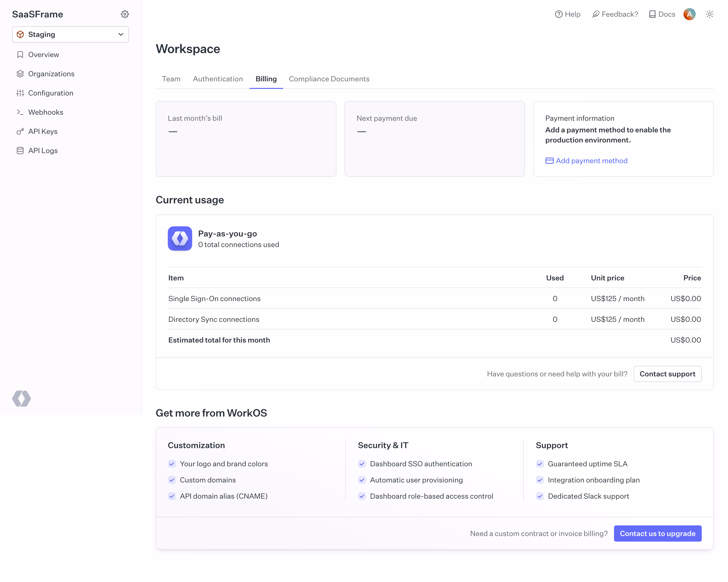Click the Unit price column header
The height and width of the screenshot is (582, 728).
click(x=607, y=278)
